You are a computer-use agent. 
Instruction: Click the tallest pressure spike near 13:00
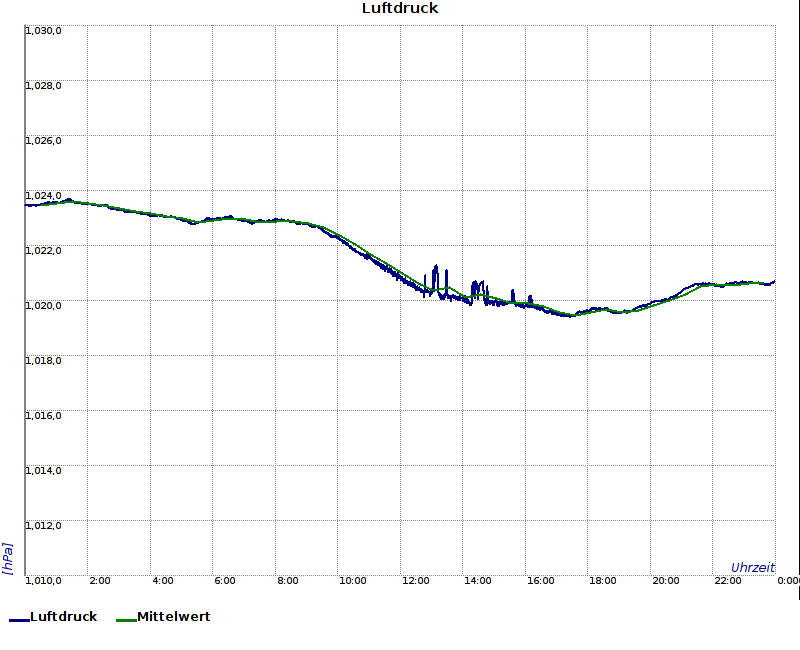click(435, 278)
